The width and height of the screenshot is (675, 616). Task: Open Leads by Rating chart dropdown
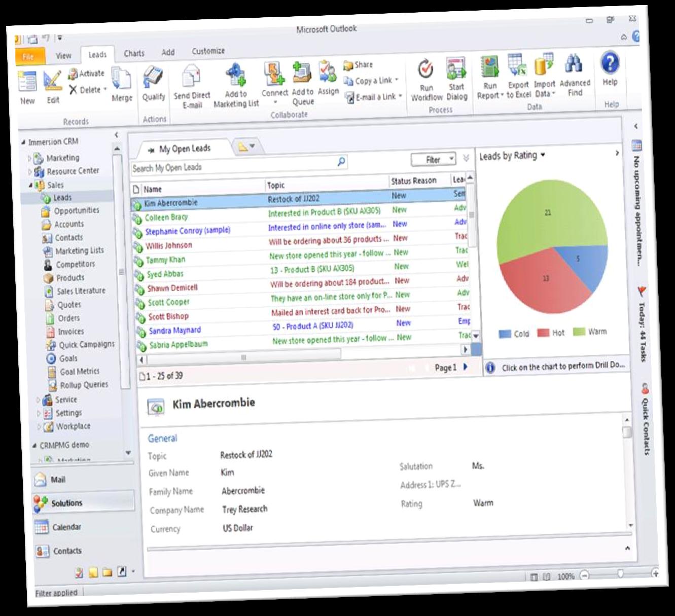(x=543, y=155)
